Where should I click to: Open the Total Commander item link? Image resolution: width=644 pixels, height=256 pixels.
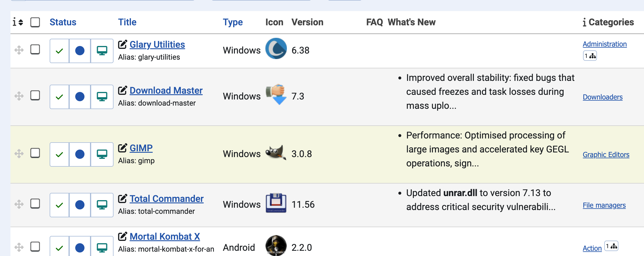point(166,199)
